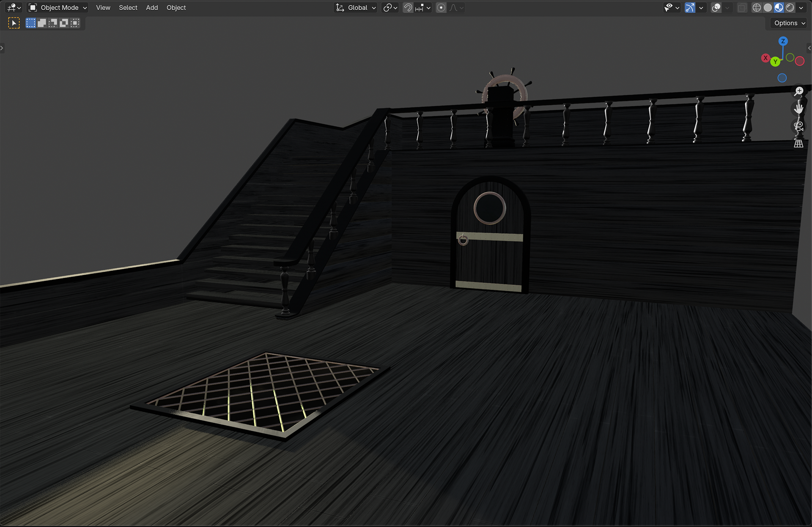Image resolution: width=812 pixels, height=527 pixels.
Task: Click the blue Z axis gizmo
Action: point(783,41)
